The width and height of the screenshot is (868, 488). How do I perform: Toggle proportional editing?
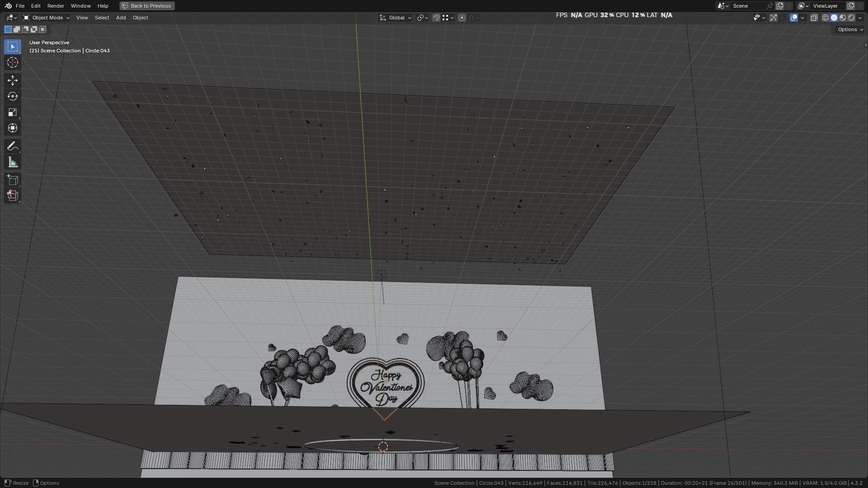click(462, 18)
